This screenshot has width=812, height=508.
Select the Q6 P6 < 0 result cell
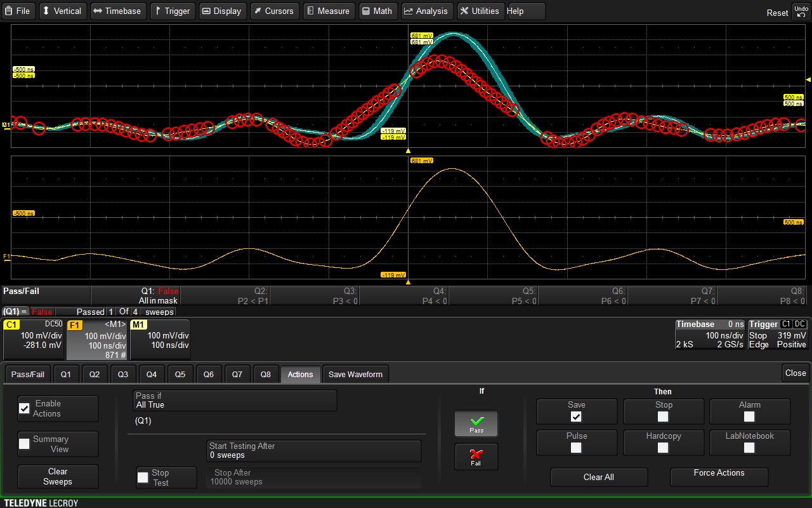point(583,295)
